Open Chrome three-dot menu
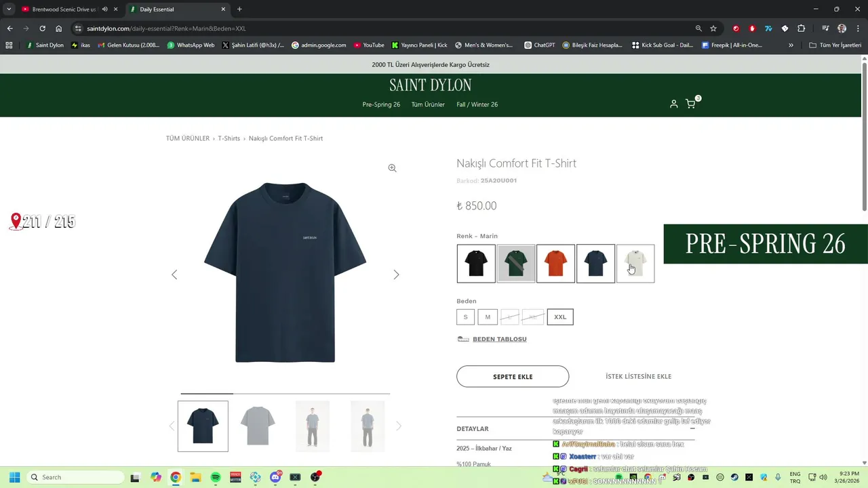This screenshot has width=868, height=488. point(857,28)
